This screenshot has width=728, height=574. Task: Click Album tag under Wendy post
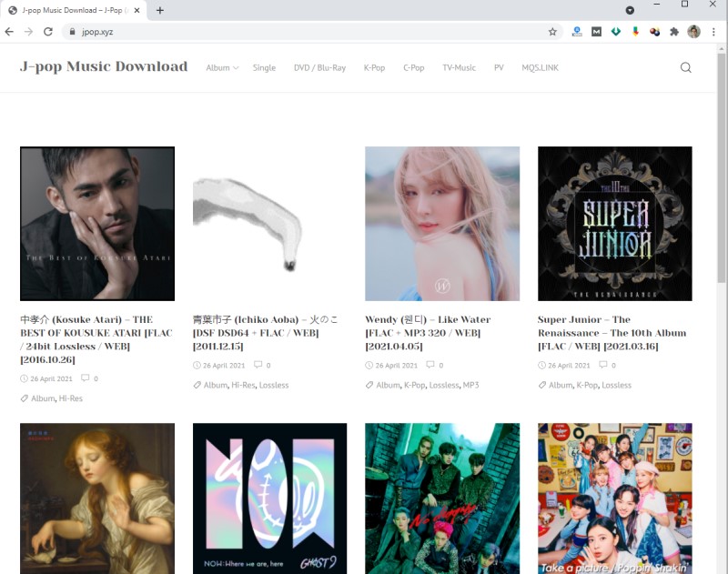coord(389,385)
